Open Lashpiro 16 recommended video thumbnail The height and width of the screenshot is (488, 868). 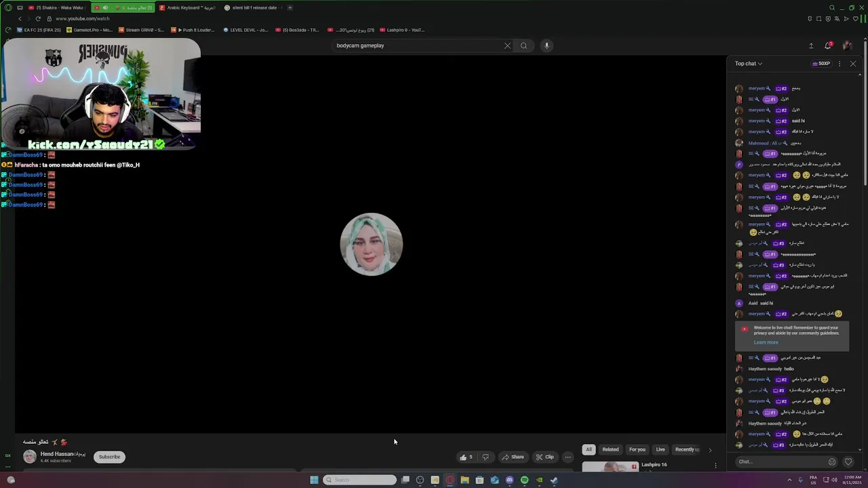click(x=610, y=466)
